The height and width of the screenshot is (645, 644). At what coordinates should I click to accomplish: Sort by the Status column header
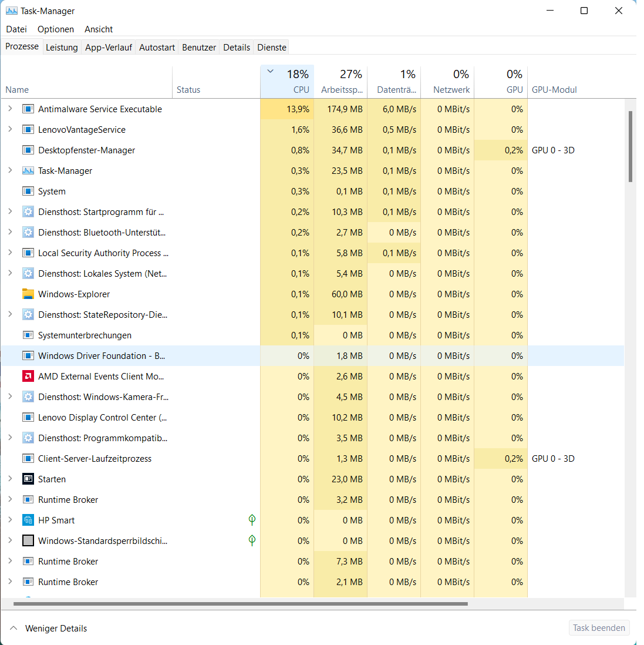(216, 82)
